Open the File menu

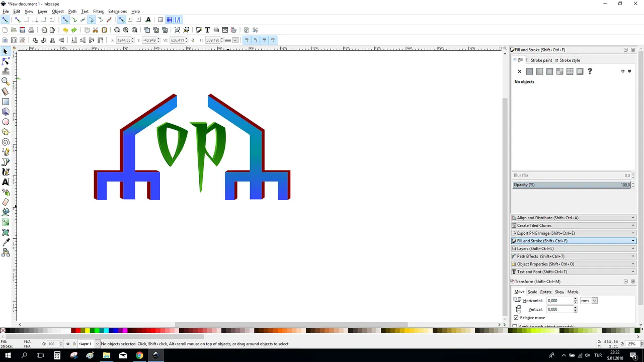click(6, 11)
